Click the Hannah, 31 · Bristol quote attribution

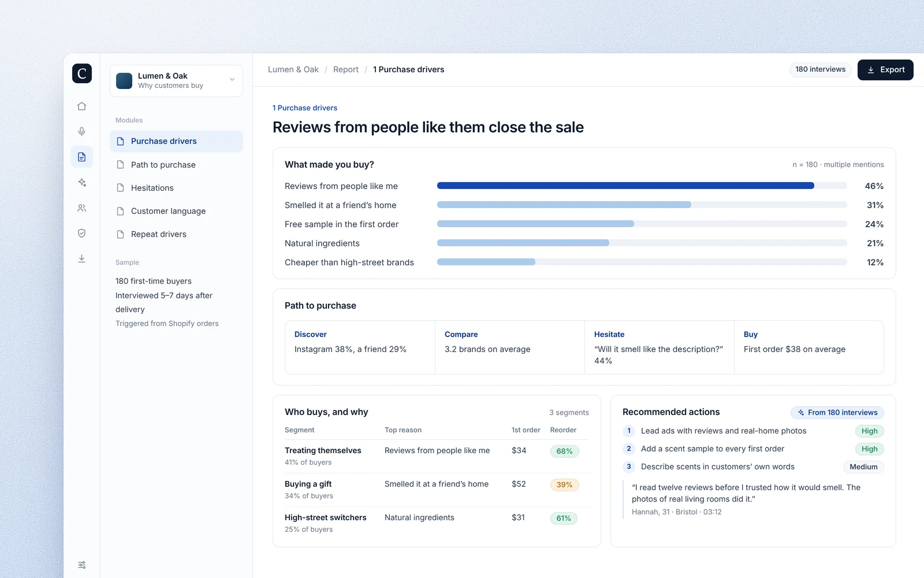(677, 512)
